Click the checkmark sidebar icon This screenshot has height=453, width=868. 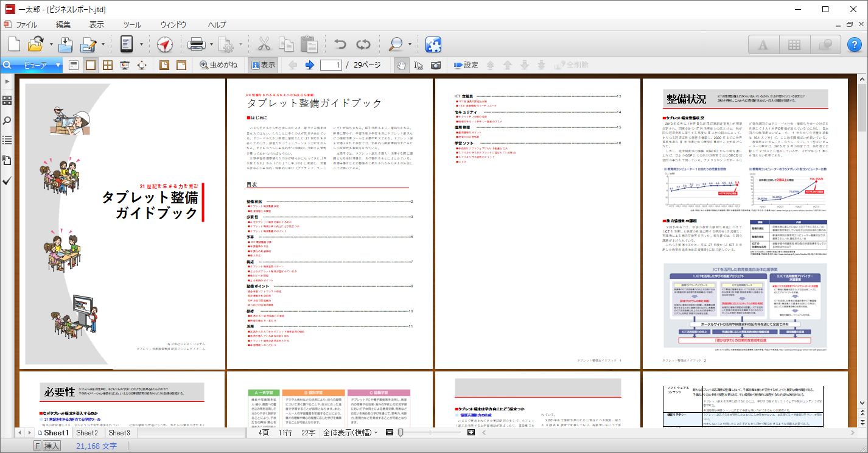7,181
